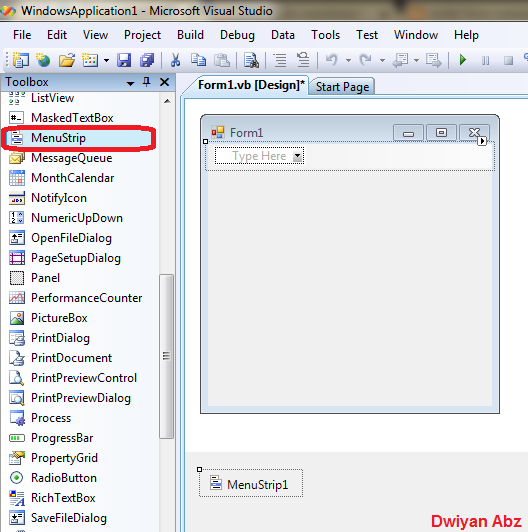The width and height of the screenshot is (528, 532).
Task: Open the Data menu
Action: [x=283, y=35]
